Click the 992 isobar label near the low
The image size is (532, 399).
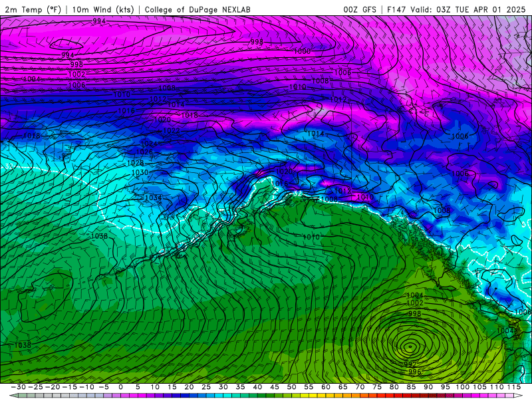(410, 364)
